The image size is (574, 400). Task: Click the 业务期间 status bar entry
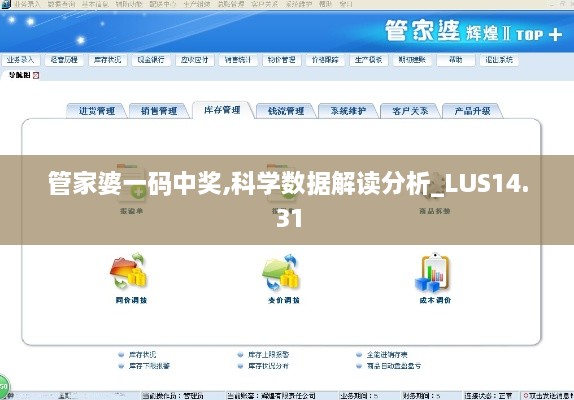point(359,396)
